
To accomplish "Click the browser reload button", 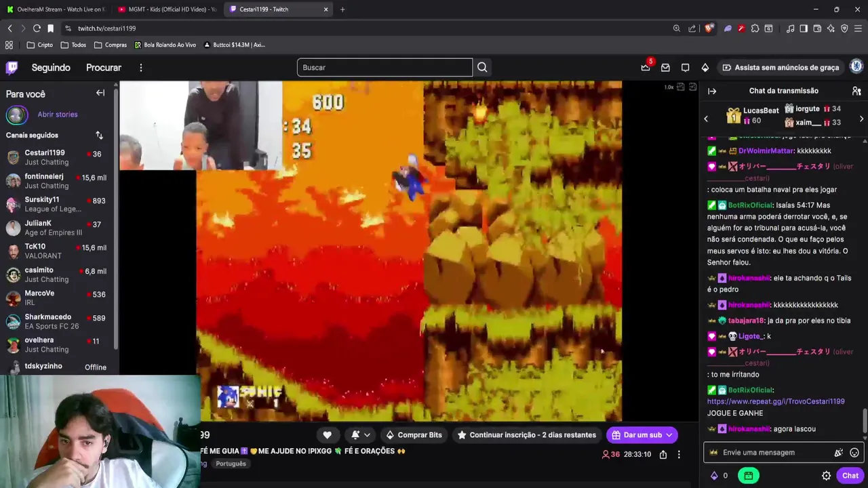I will pos(37,28).
